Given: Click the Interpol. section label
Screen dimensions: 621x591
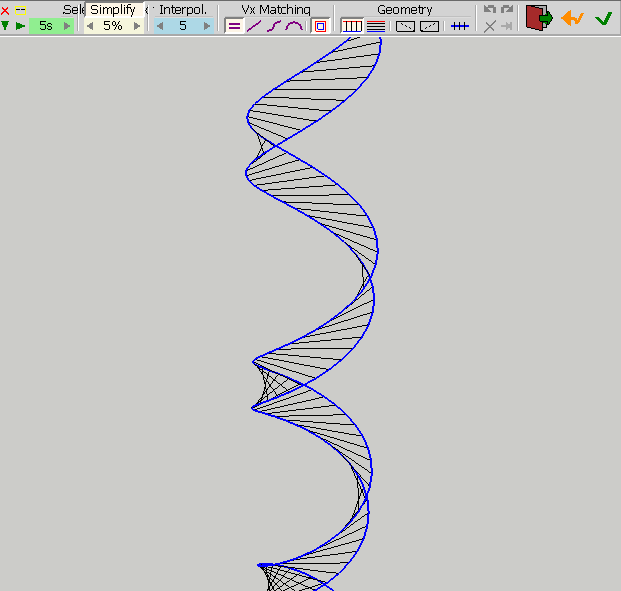Looking at the screenshot, I should [183, 9].
